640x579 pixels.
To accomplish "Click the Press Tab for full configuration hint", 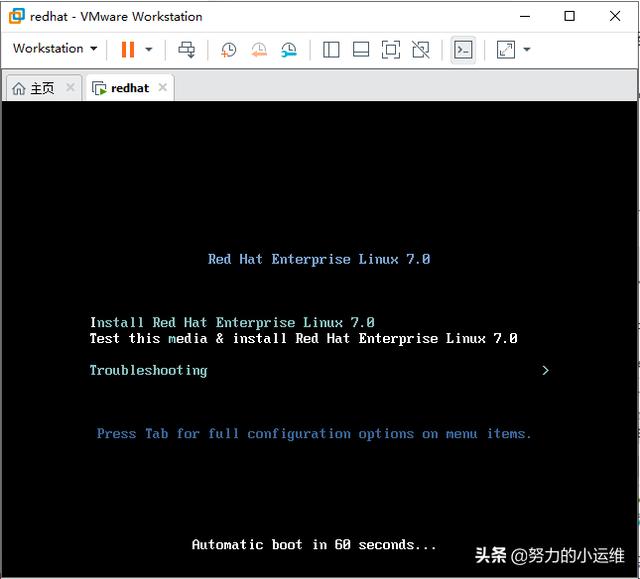I will point(314,434).
